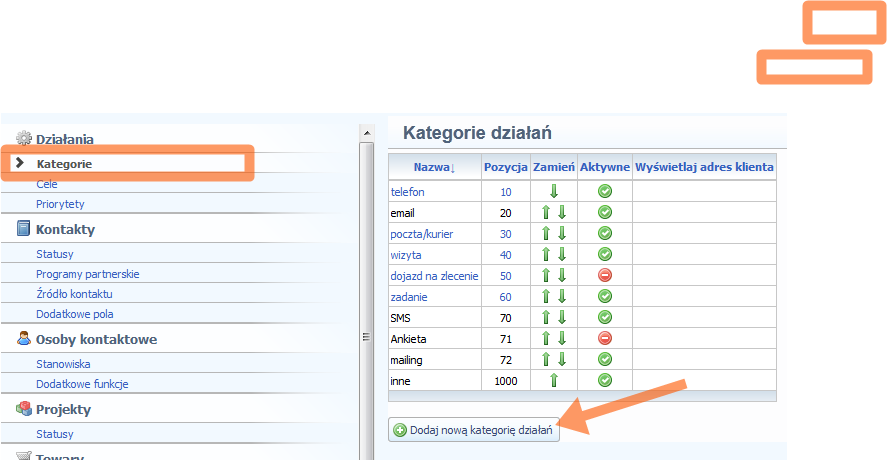This screenshot has height=460, width=887.
Task: Open Priorytety in the sidebar
Action: [60, 204]
